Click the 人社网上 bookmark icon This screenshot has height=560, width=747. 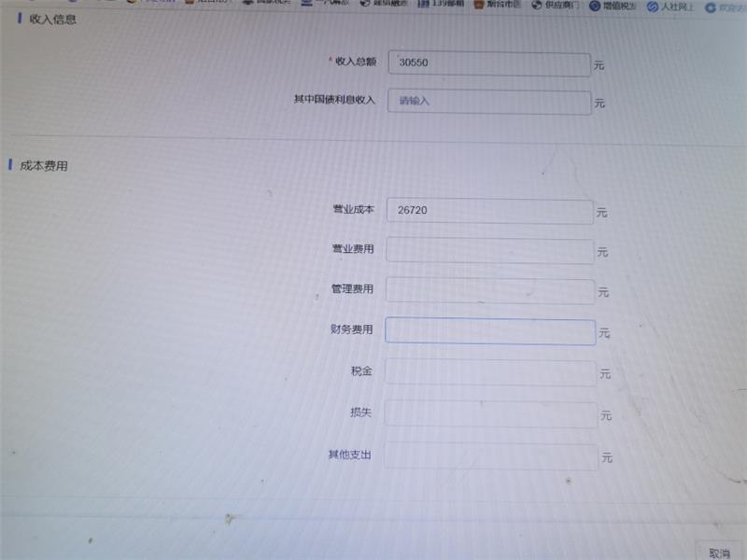pyautogui.click(x=652, y=7)
